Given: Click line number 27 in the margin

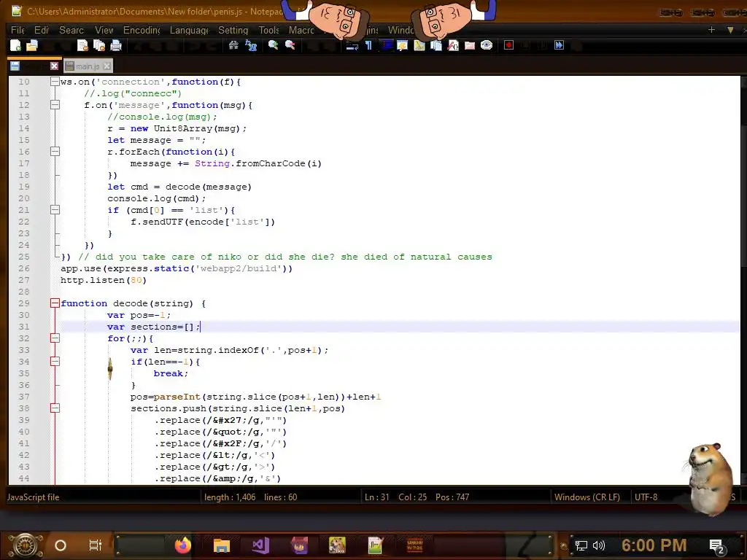Looking at the screenshot, I should 24,280.
